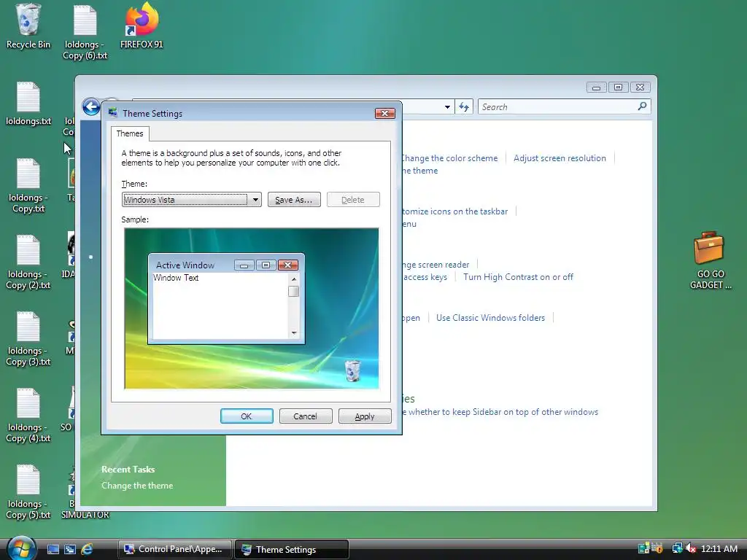Click the Apply button
The width and height of the screenshot is (747, 560).
pyautogui.click(x=365, y=416)
